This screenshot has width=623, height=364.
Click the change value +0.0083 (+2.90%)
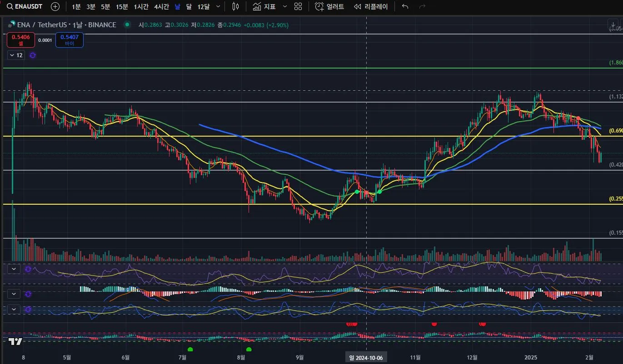[266, 25]
